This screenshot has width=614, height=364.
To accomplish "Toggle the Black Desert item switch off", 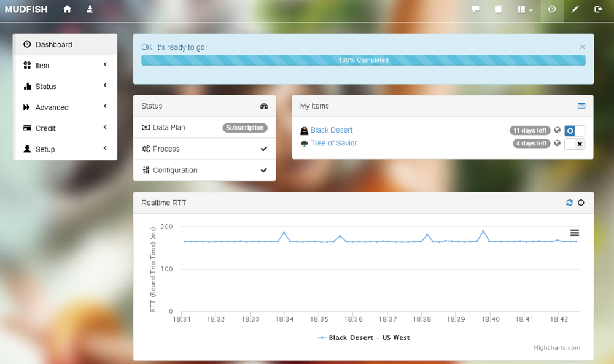I will click(x=575, y=131).
